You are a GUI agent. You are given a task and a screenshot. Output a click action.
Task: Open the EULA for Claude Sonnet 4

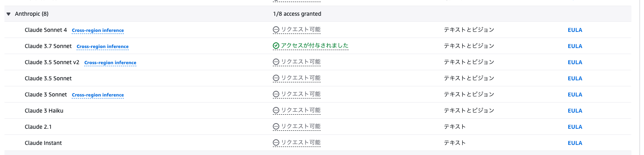[x=575, y=30]
